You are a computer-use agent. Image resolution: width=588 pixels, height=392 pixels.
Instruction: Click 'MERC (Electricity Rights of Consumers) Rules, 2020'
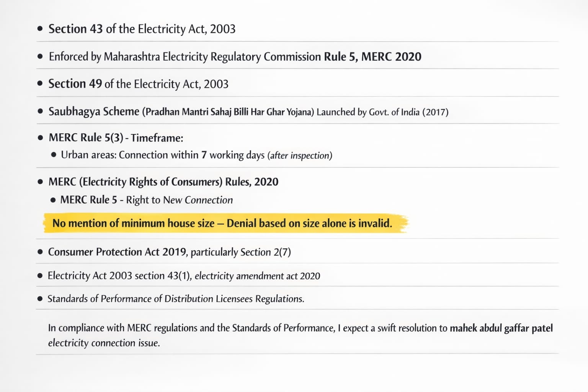coord(163,182)
